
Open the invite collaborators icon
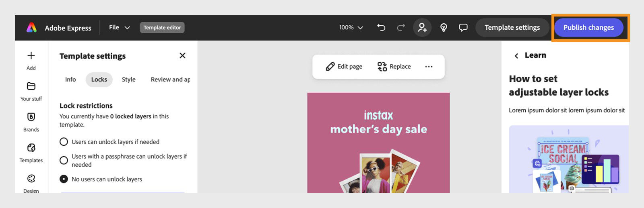pos(422,27)
